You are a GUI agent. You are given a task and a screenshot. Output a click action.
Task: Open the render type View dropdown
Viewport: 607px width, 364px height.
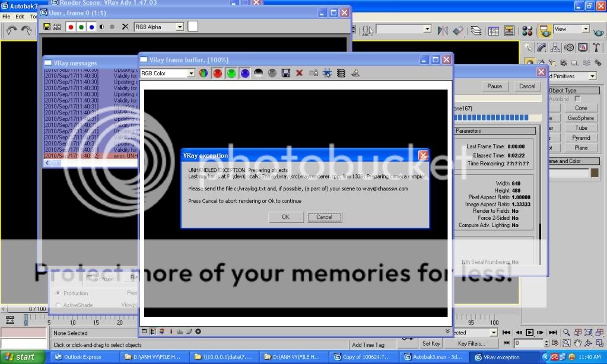coord(585,28)
